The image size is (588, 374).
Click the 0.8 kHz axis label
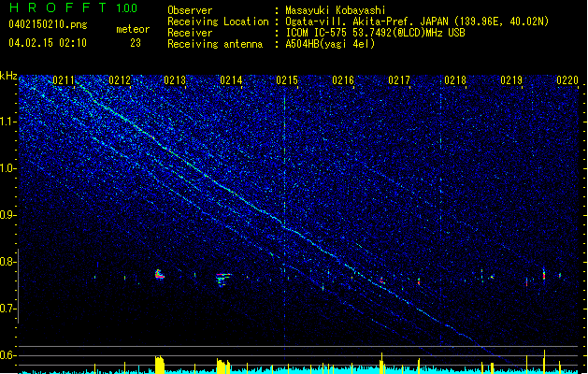click(x=7, y=262)
